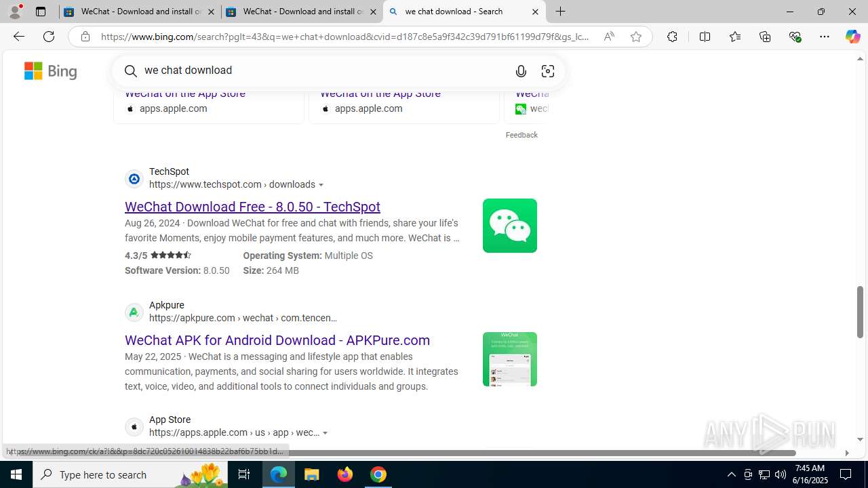
Task: Click the browser address bar URL
Action: click(345, 37)
